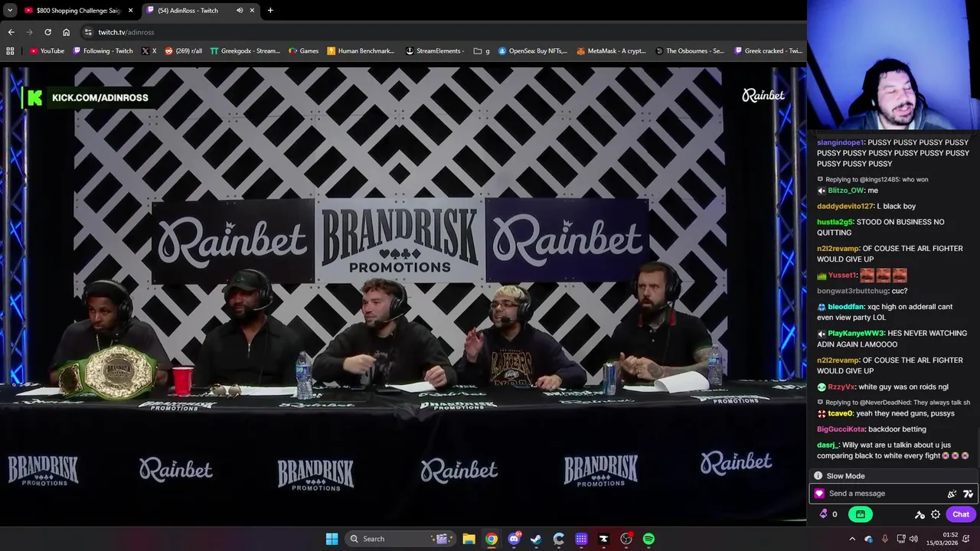Screen dimensions: 980x551
Task: Open File Explorer from the taskbar
Action: coord(469,539)
